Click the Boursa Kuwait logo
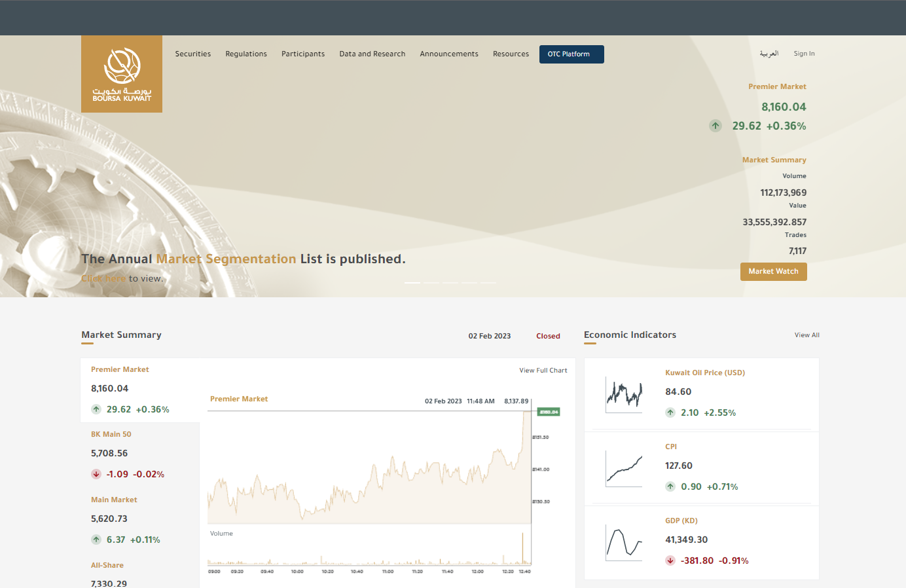906x588 pixels. [122, 74]
